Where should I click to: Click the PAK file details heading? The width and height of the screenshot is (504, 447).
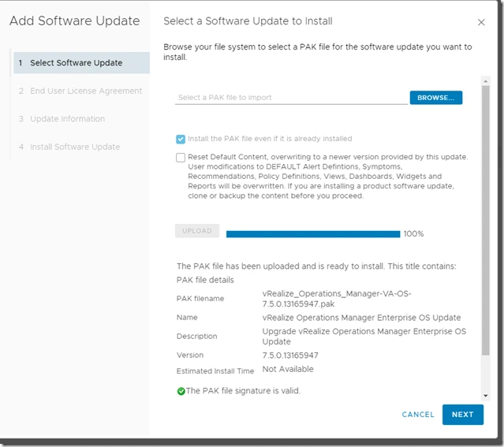tap(205, 280)
